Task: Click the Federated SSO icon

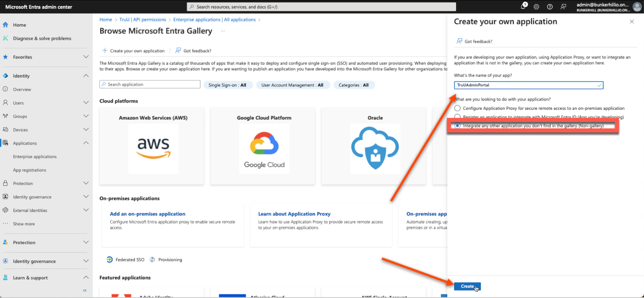Action: coord(109,260)
